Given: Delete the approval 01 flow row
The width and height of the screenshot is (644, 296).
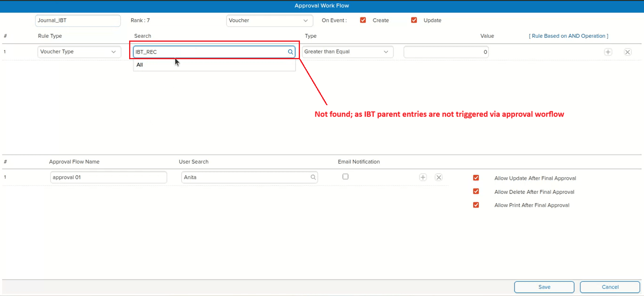Looking at the screenshot, I should click(439, 178).
